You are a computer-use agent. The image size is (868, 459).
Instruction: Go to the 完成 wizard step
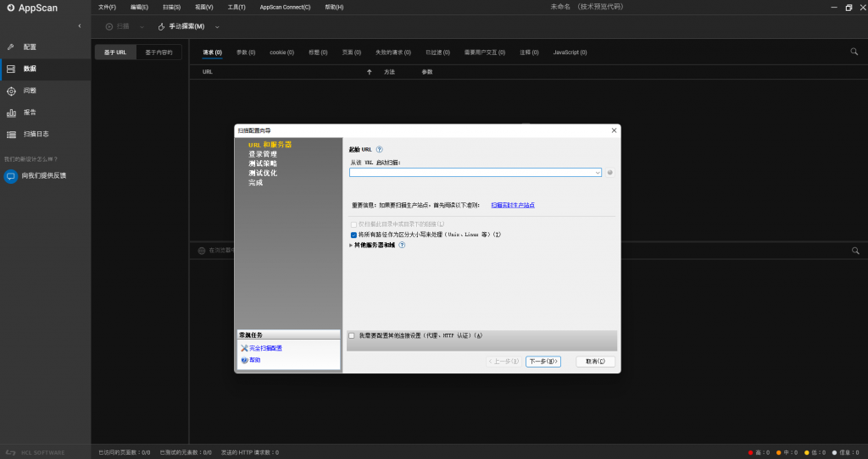coord(255,182)
